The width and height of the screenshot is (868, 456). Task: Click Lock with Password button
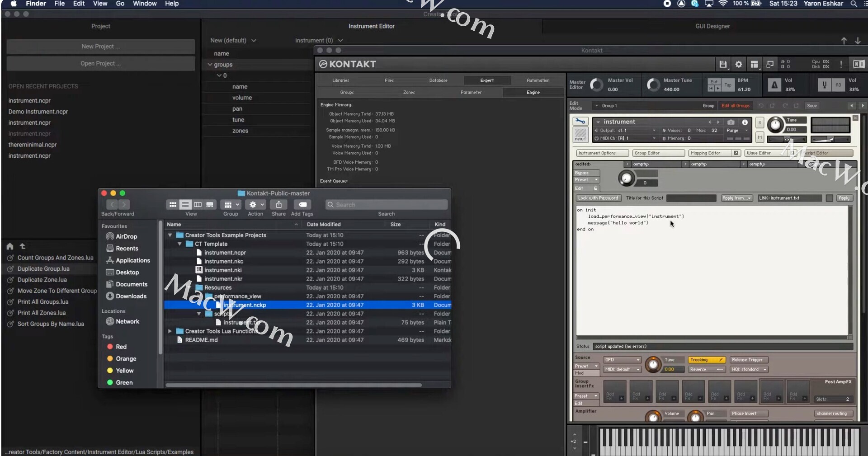(x=598, y=198)
